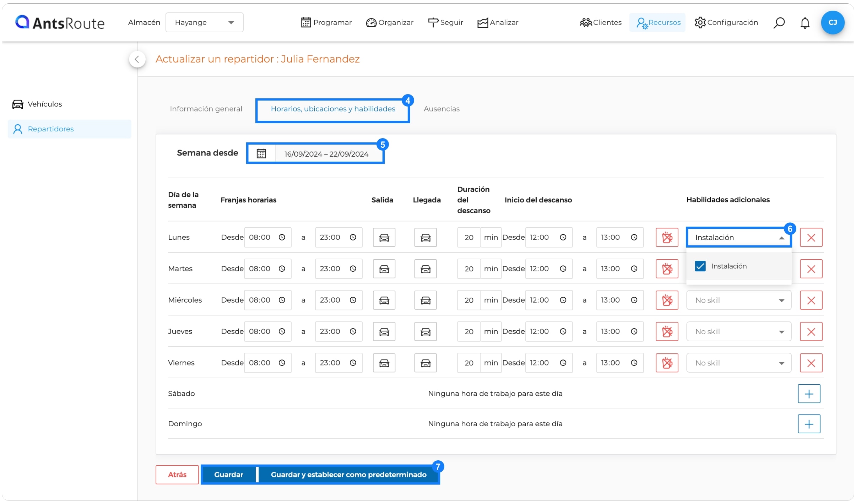
Task: Choose the arrival vehicle location for Lunes
Action: click(426, 237)
